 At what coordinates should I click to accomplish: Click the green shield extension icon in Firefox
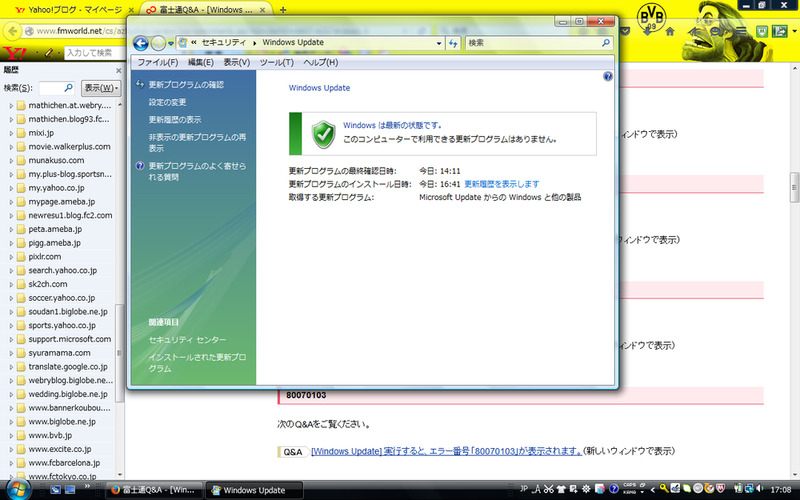762,32
